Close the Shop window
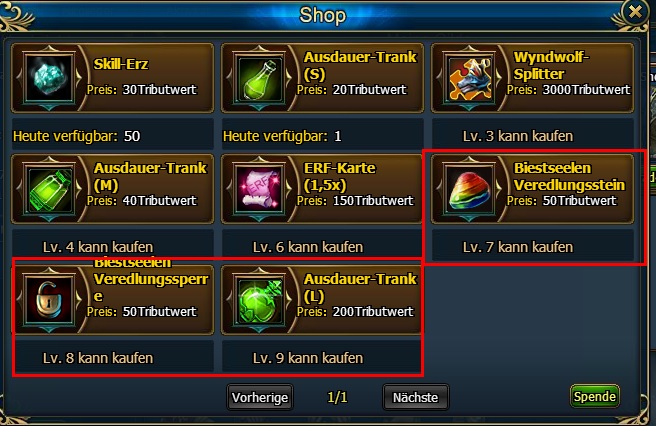 635,12
